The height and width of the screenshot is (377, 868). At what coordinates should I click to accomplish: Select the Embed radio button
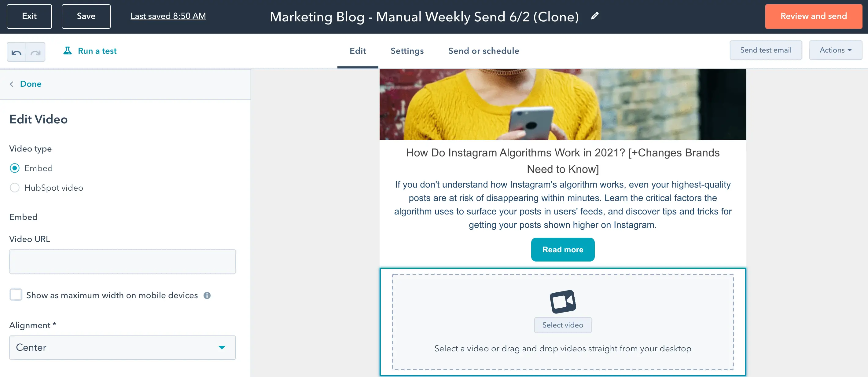pos(15,168)
